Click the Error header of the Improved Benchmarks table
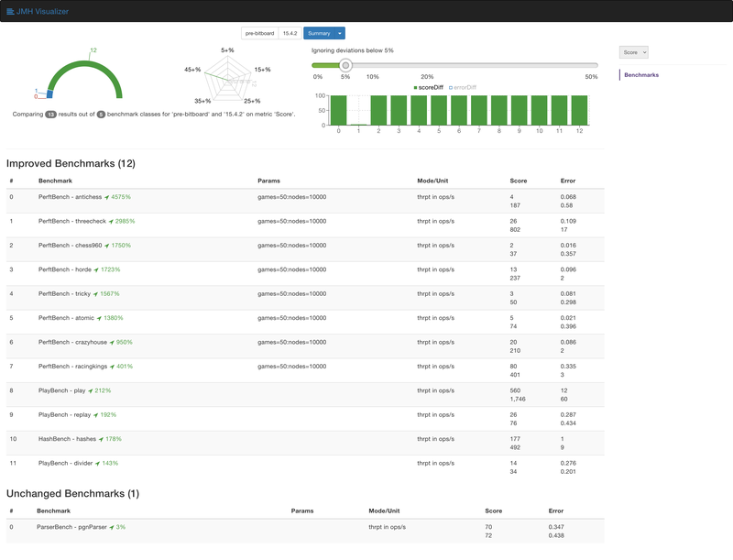 point(568,181)
